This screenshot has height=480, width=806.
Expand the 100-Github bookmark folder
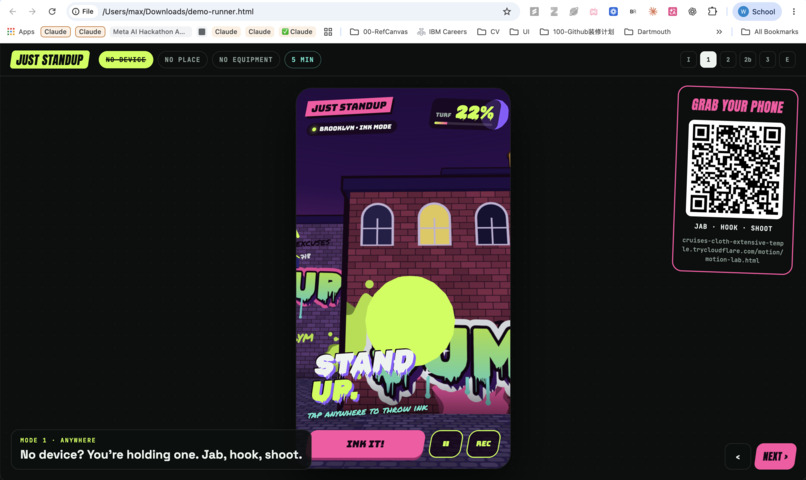pyautogui.click(x=577, y=31)
